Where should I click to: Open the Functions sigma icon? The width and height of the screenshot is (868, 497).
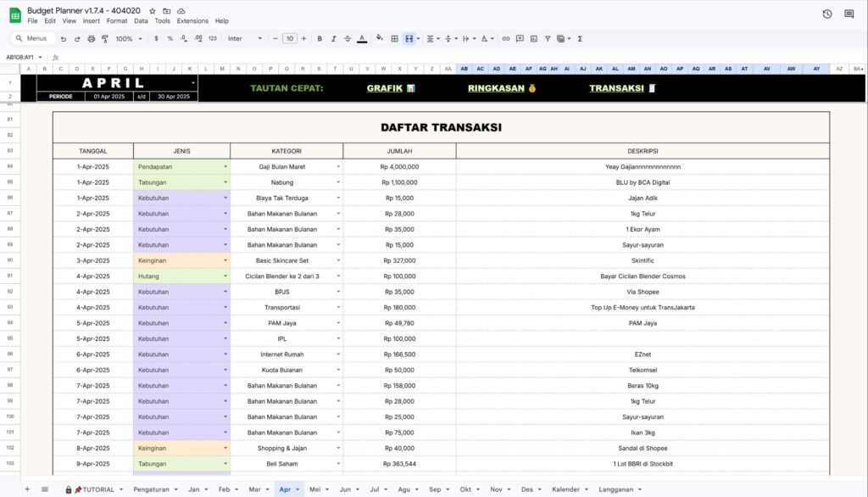click(x=580, y=39)
